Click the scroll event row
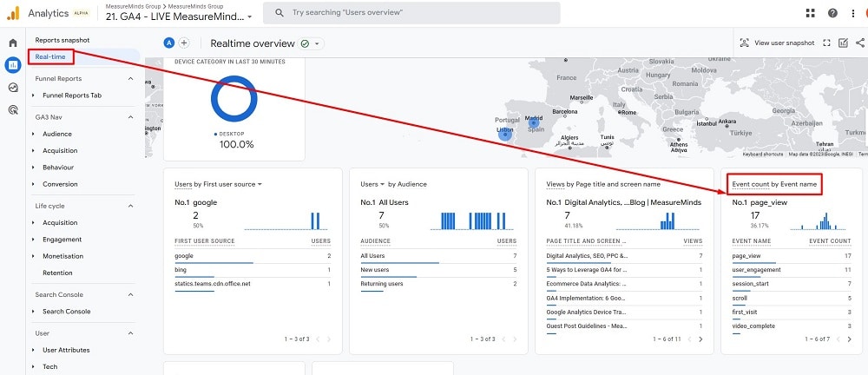The image size is (868, 375). pos(791,299)
